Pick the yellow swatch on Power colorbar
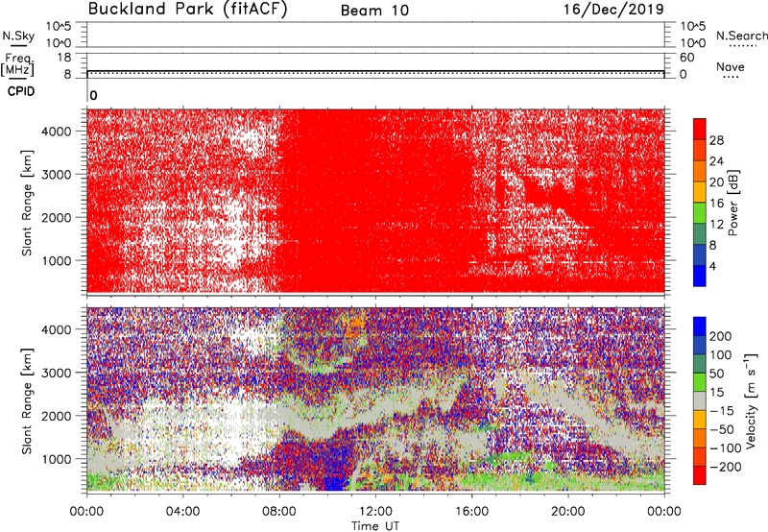The image size is (768, 532). tap(700, 192)
